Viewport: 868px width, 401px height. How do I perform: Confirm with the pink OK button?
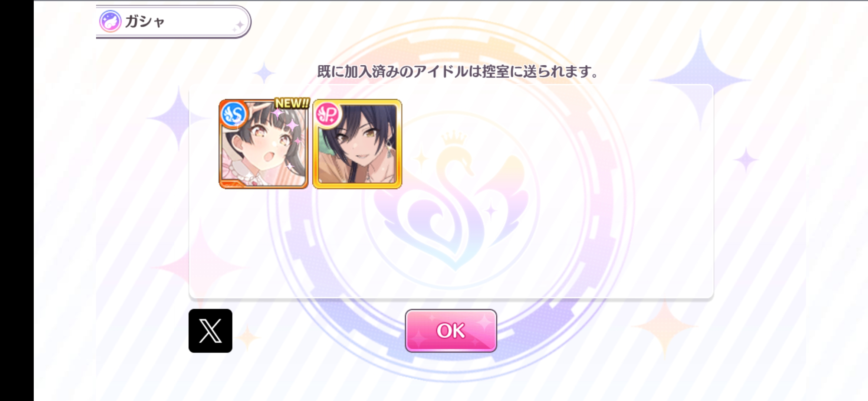(x=451, y=330)
